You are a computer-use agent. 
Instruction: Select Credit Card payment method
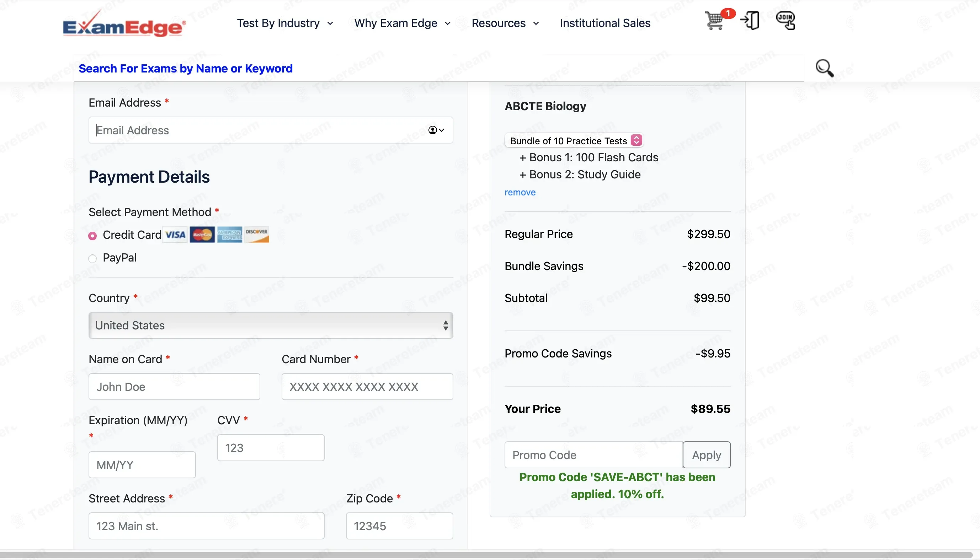point(92,236)
